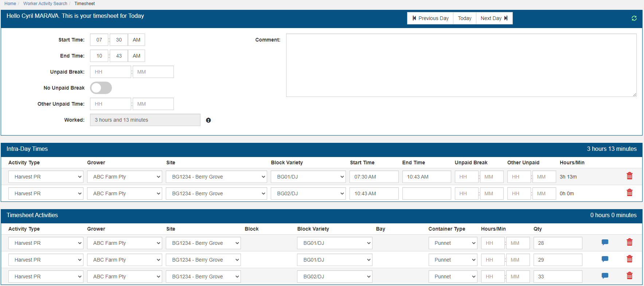This screenshot has height=286, width=644.
Task: Open the BG01/DJ Block Variety dropdown in Intra-Day Times
Action: pos(308,177)
